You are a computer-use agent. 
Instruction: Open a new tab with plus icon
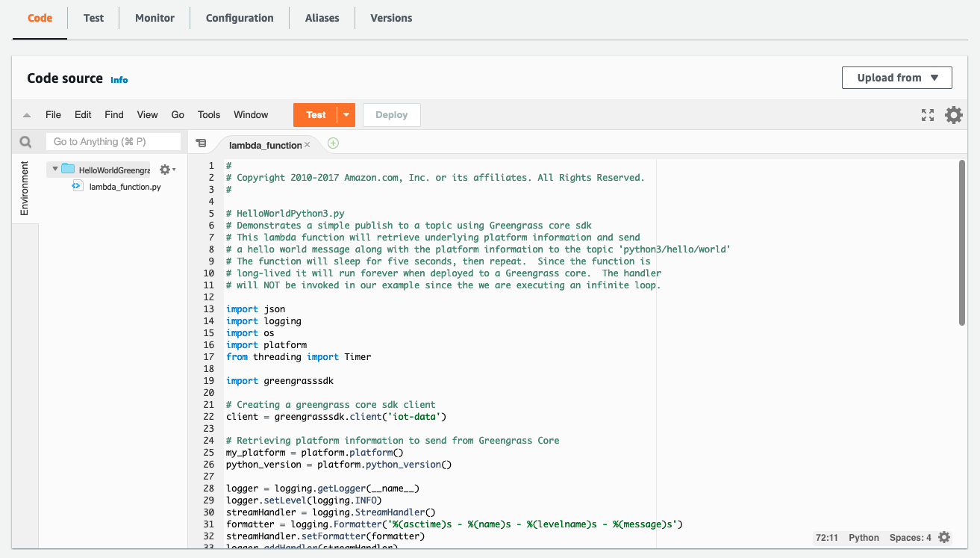pyautogui.click(x=333, y=143)
